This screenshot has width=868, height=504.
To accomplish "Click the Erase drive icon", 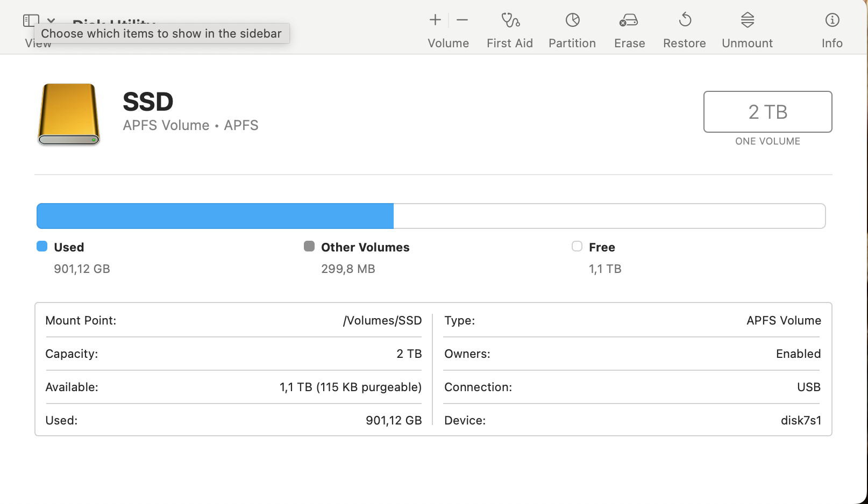I will coord(629,20).
